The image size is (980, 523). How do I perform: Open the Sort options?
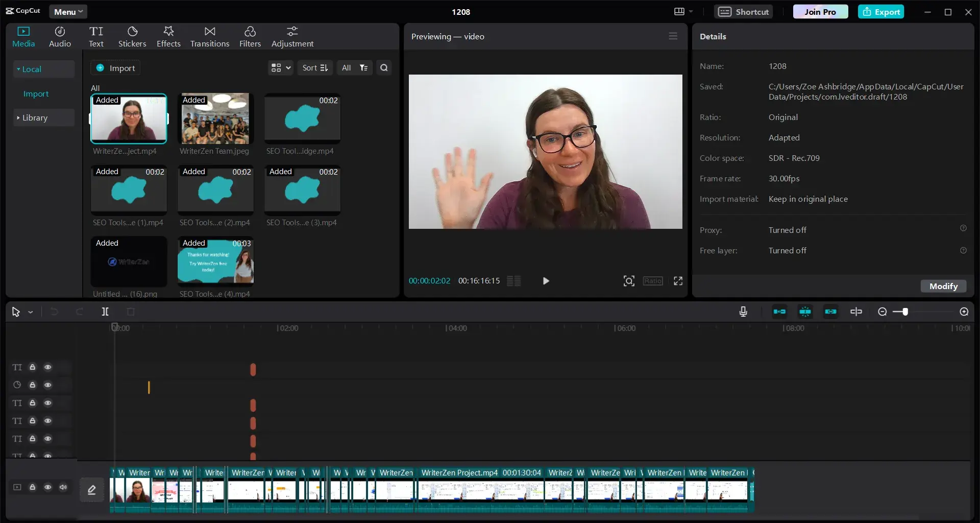pos(315,68)
